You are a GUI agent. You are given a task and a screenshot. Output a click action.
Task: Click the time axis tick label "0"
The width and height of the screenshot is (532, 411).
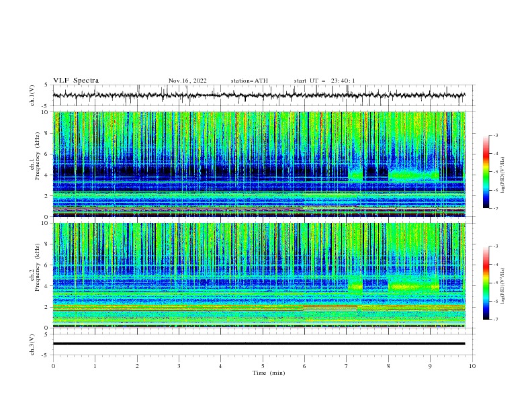click(x=53, y=366)
